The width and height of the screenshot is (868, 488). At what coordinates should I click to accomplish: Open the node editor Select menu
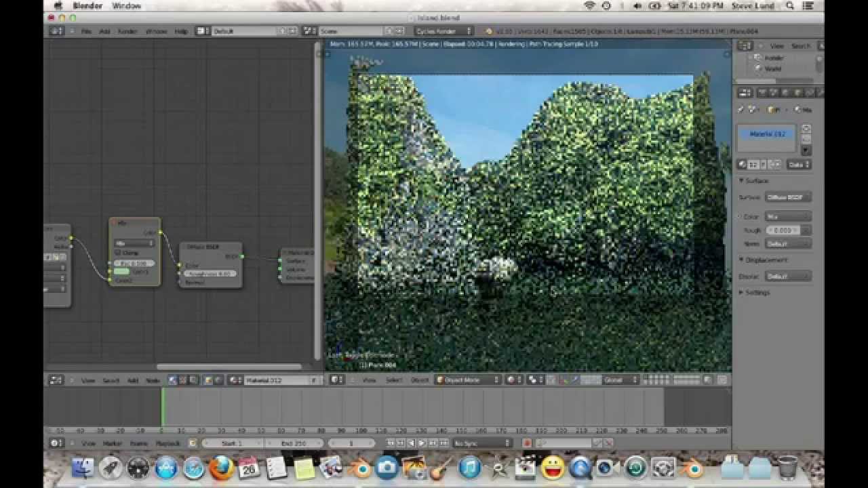(111, 380)
